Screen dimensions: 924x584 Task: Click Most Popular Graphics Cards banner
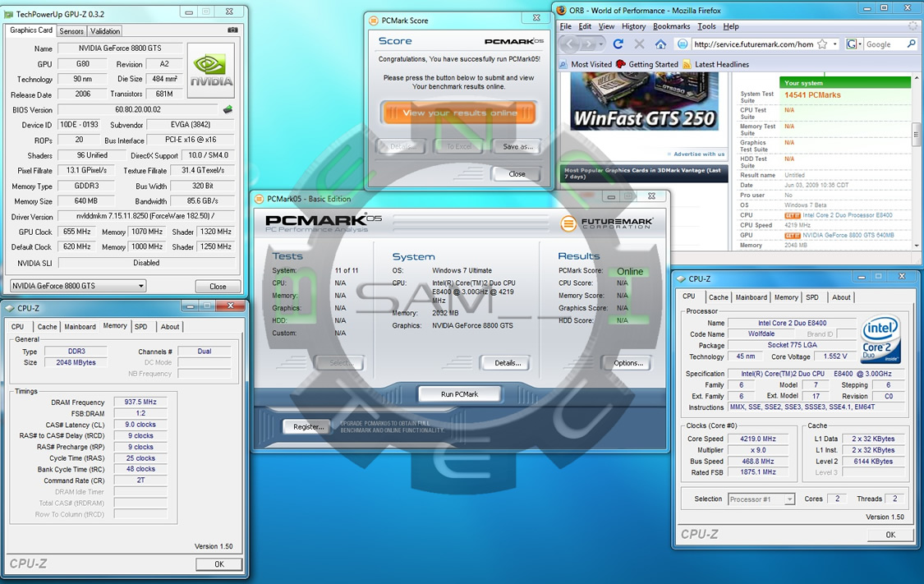pyautogui.click(x=643, y=173)
